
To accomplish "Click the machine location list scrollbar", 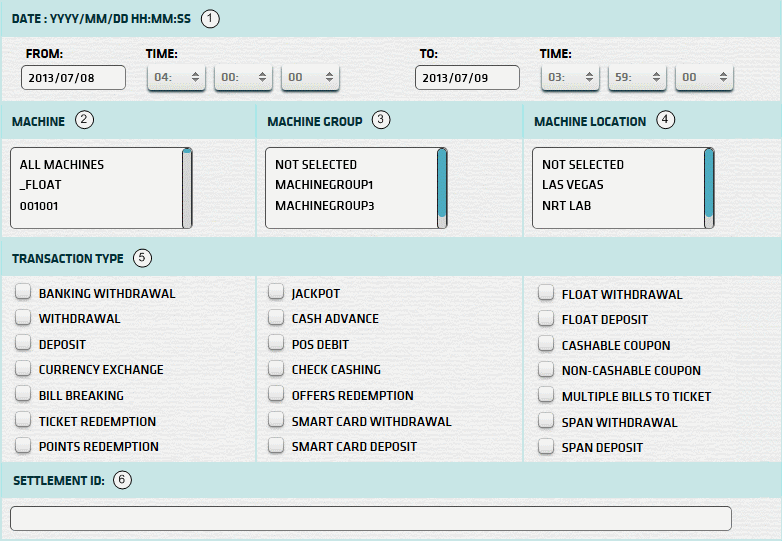I will pos(709,187).
